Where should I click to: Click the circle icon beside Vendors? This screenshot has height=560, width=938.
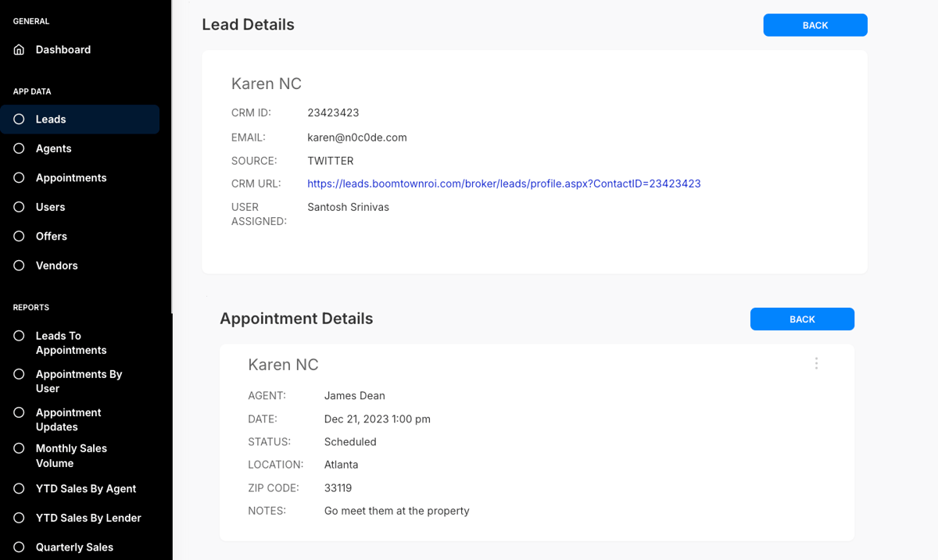(x=20, y=266)
